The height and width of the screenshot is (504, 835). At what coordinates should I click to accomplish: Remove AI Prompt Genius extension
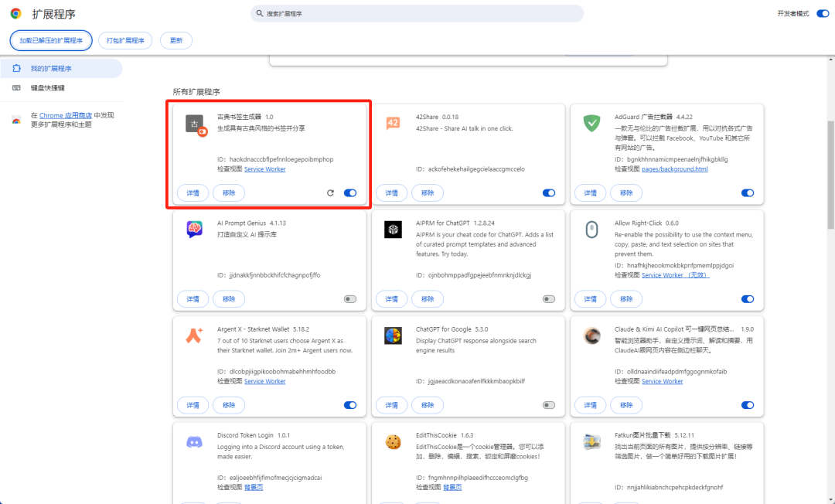229,299
